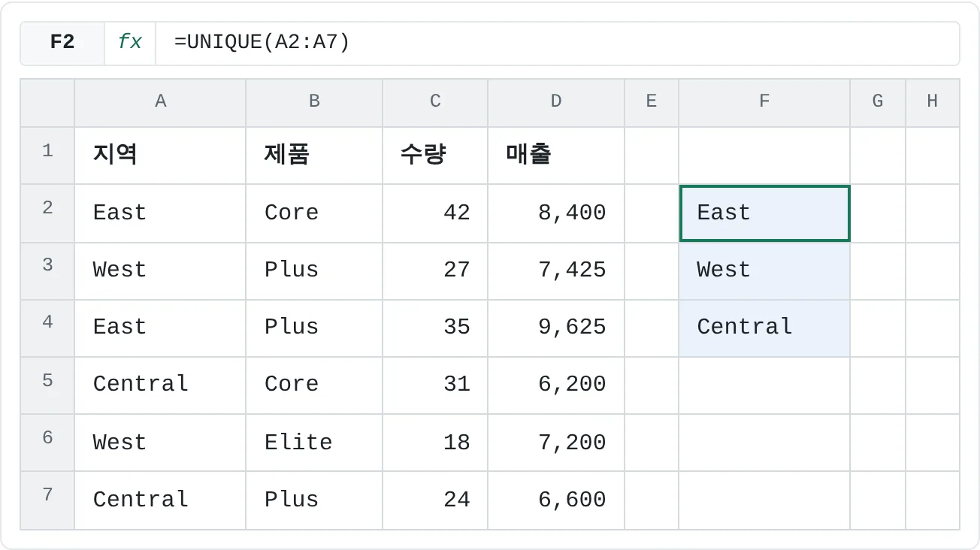Click the select-all corner of the grid
Image resolution: width=980 pixels, height=550 pixels.
(47, 102)
